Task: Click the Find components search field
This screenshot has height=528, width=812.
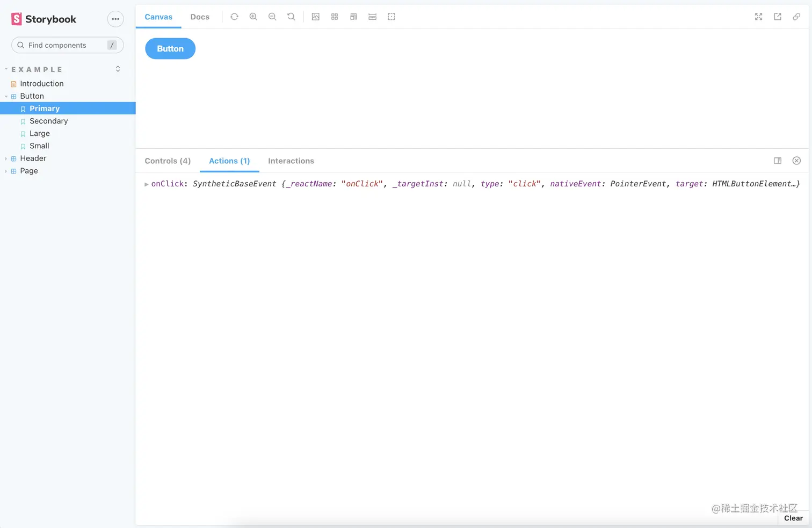Action: 67,45
